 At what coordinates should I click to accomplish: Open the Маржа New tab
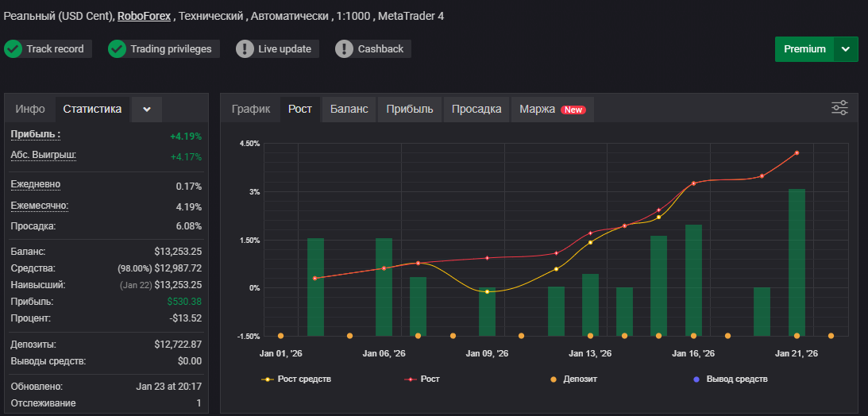553,109
